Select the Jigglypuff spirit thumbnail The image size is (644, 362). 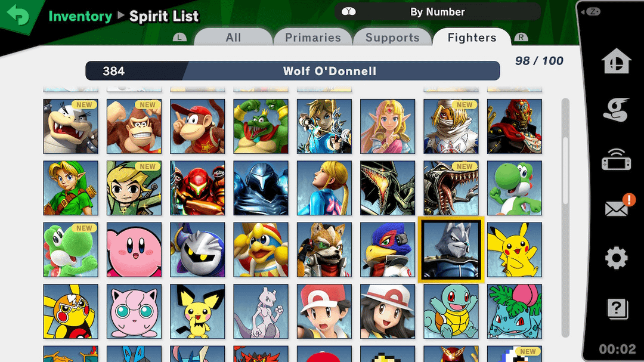pyautogui.click(x=134, y=311)
